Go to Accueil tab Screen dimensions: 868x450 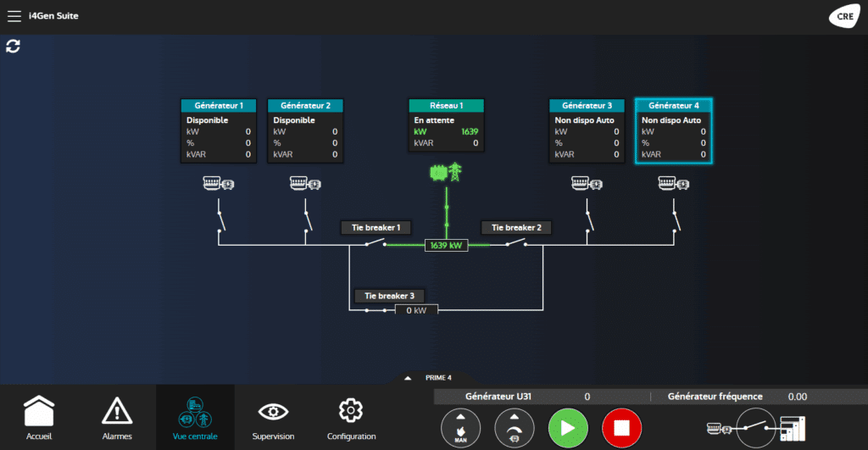pos(39,418)
